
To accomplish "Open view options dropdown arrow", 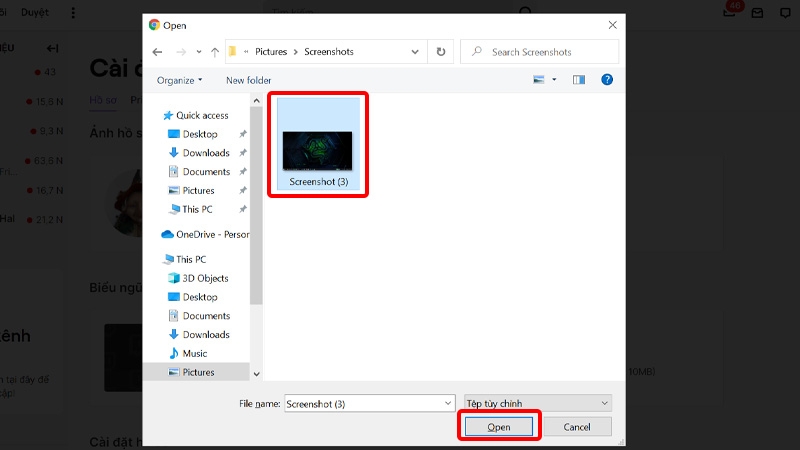I will click(x=554, y=80).
